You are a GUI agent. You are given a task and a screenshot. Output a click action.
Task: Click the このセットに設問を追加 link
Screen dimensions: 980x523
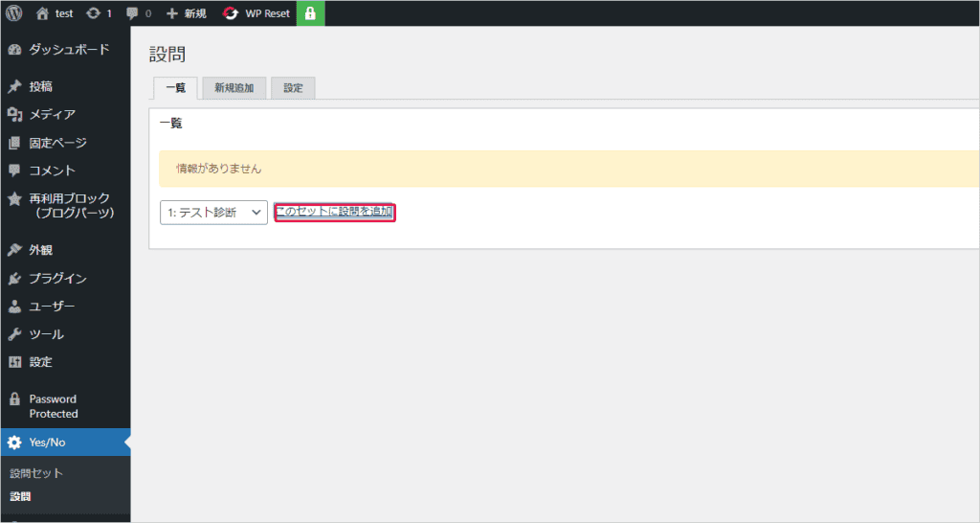coord(334,212)
